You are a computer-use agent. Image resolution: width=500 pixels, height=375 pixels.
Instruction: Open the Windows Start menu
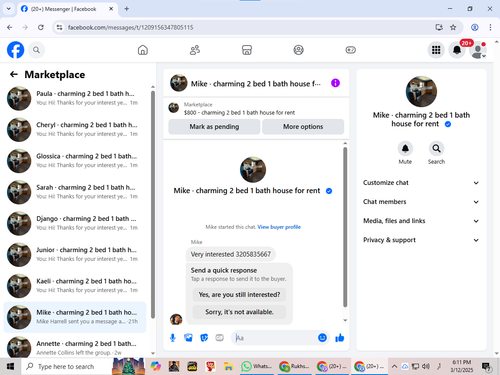click(10, 367)
